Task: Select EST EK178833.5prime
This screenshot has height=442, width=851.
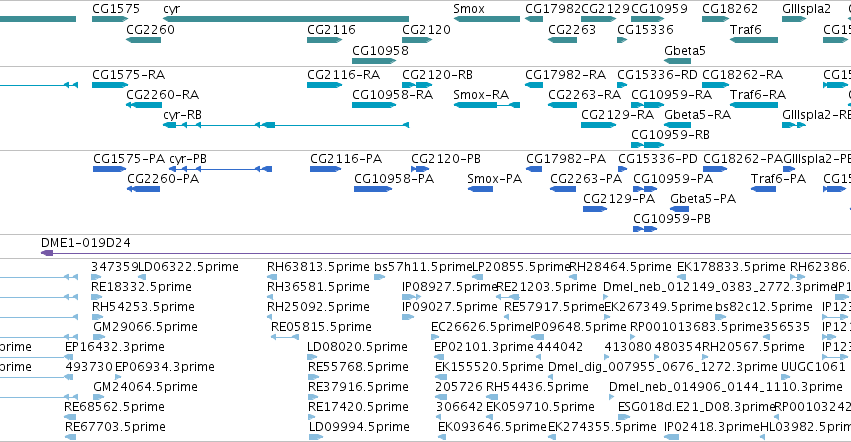Action: (x=681, y=277)
